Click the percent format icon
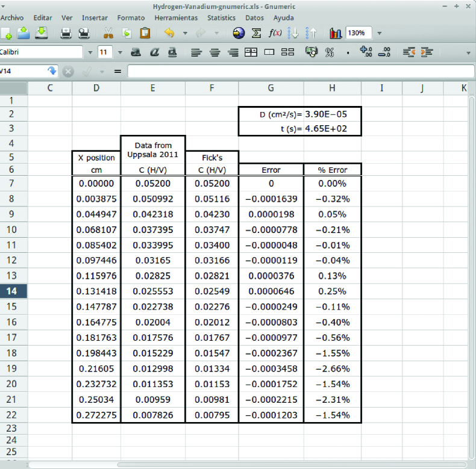The width and height of the screenshot is (476, 469). click(x=330, y=52)
